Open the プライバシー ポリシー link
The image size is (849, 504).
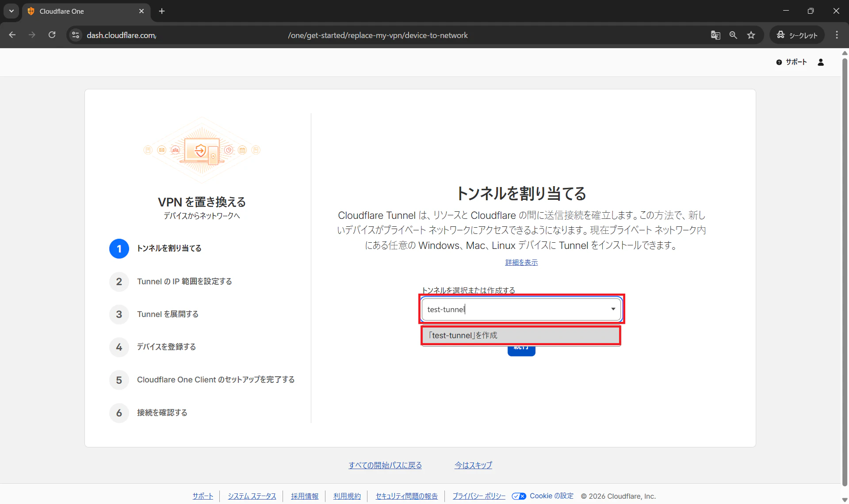pos(479,496)
